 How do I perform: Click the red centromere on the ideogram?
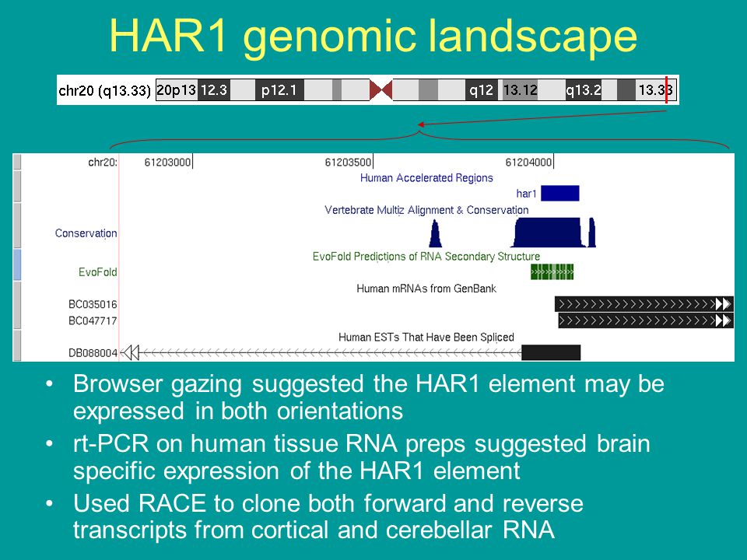click(x=381, y=89)
